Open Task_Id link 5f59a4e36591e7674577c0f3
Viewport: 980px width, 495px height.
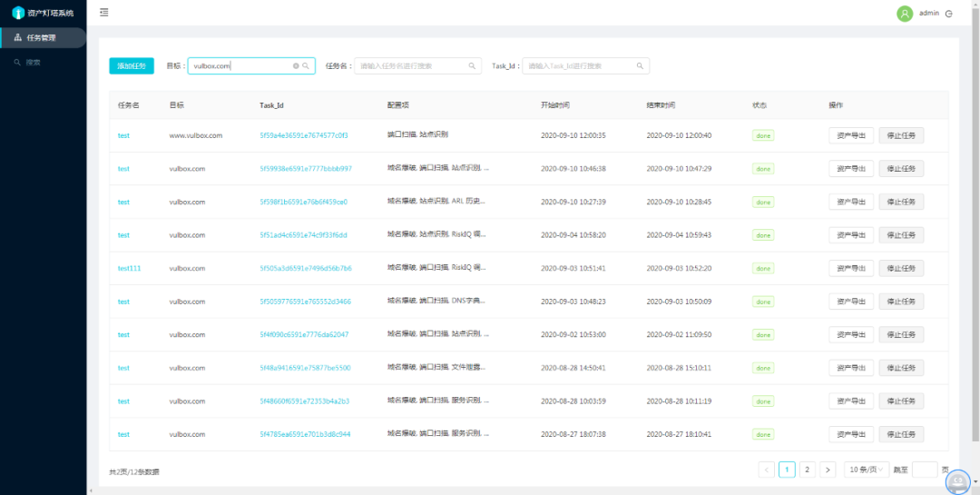tap(304, 135)
